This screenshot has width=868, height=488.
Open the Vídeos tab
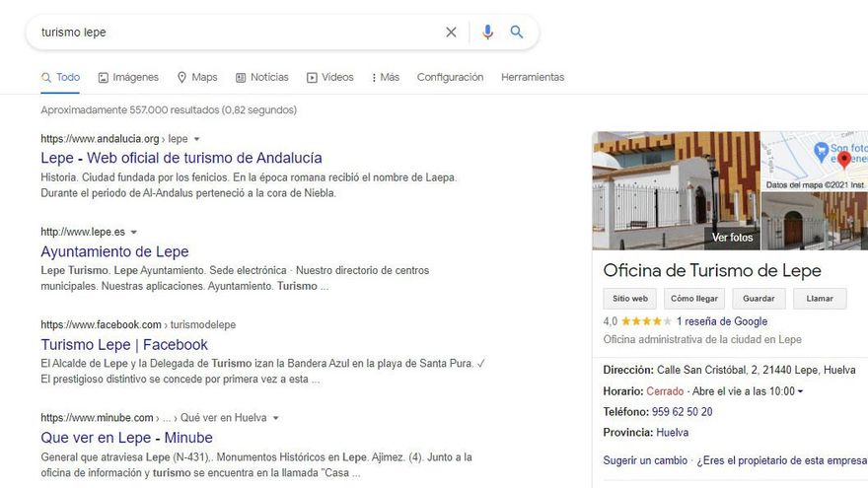click(329, 78)
